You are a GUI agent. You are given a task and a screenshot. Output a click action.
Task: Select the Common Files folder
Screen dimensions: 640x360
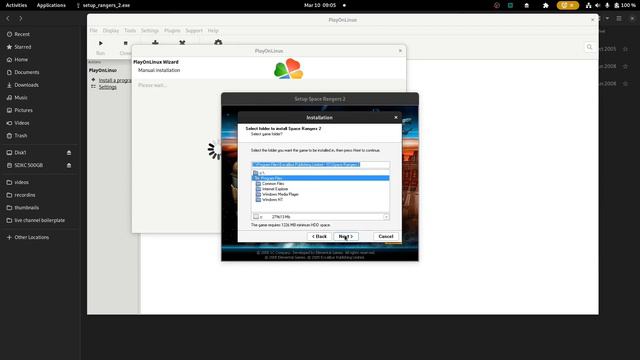[x=273, y=184]
